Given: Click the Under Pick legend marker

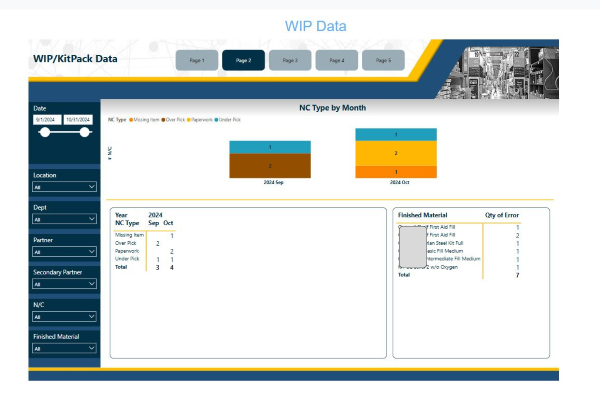Looking at the screenshot, I should click(216, 120).
